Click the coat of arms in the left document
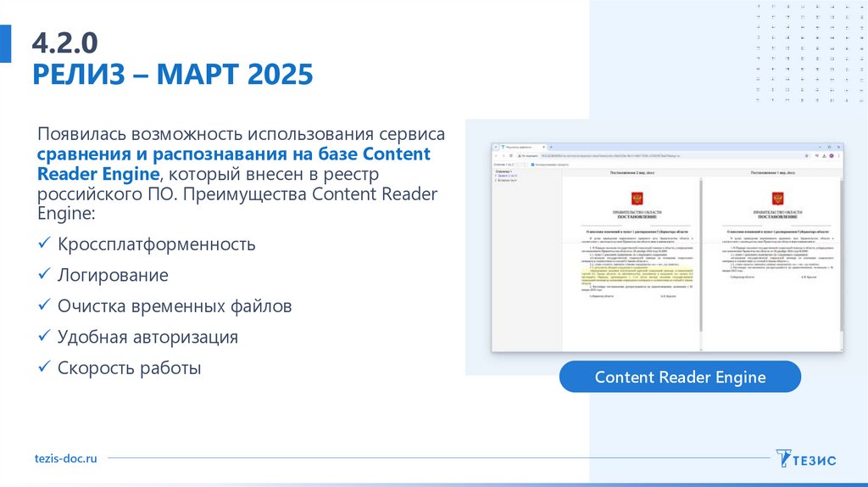The image size is (868, 487). click(637, 199)
